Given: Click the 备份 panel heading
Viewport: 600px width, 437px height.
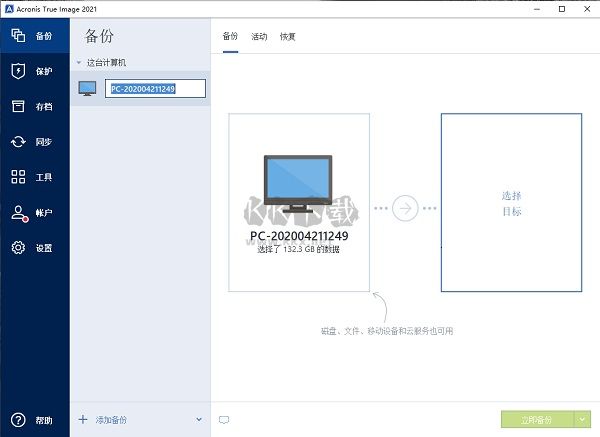Looking at the screenshot, I should click(99, 36).
